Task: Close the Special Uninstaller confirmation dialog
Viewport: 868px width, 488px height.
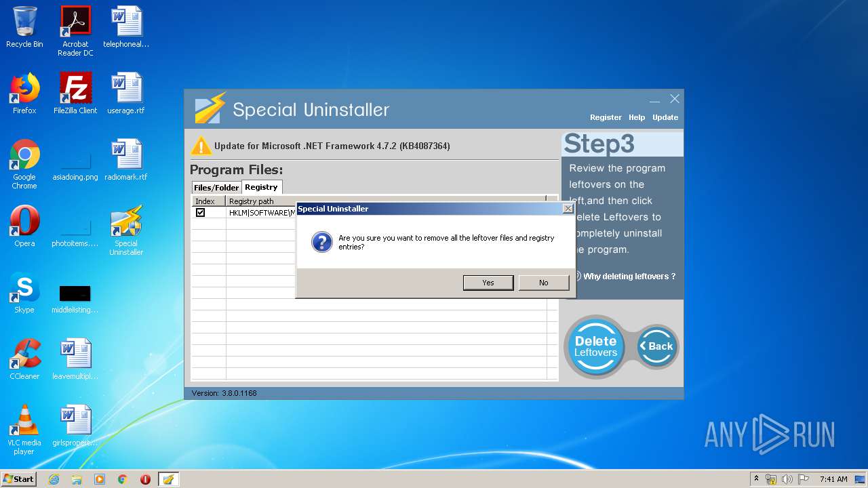Action: (568, 209)
